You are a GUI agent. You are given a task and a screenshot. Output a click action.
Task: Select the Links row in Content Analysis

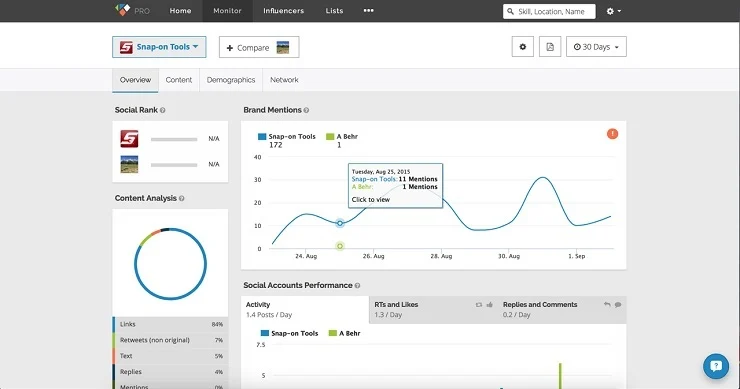pos(170,324)
